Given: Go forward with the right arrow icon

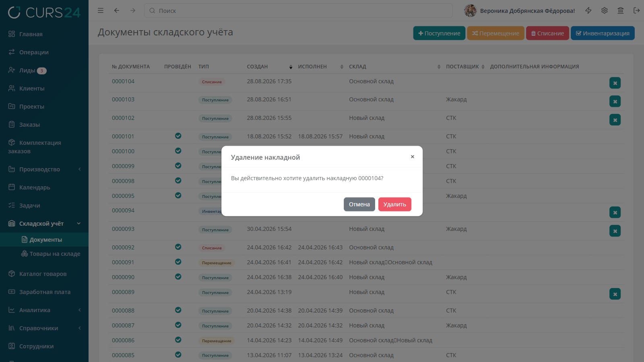Looking at the screenshot, I should pyautogui.click(x=133, y=10).
